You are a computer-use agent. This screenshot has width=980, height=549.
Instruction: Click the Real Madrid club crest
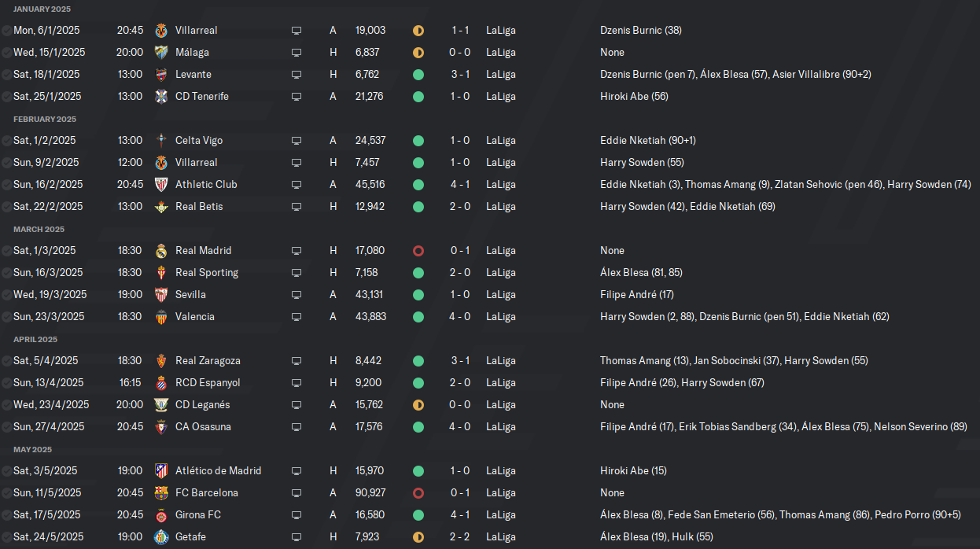161,250
